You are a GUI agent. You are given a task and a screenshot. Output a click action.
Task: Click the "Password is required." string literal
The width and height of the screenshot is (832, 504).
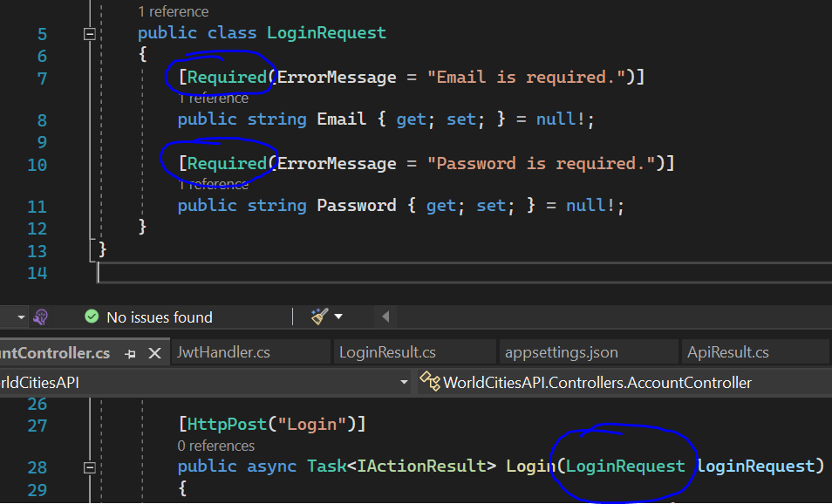(541, 163)
